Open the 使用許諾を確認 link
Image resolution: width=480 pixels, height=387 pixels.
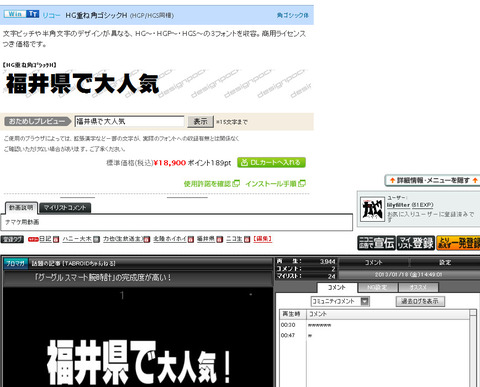click(212, 184)
